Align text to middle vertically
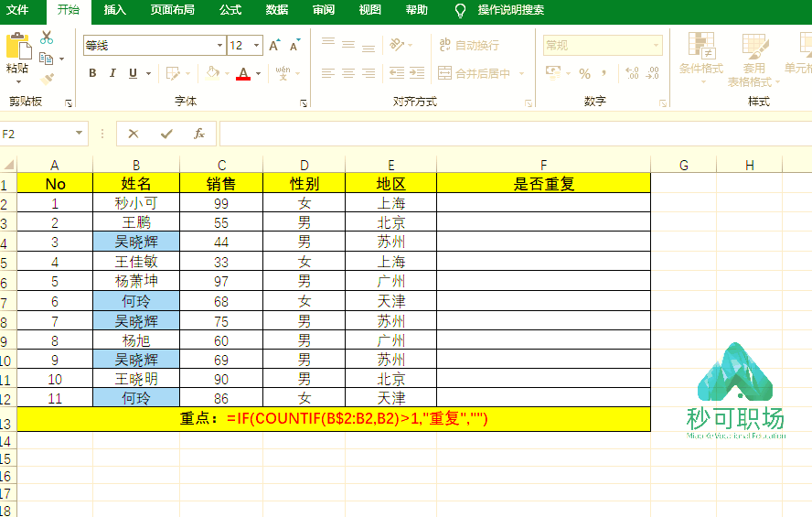 [348, 45]
